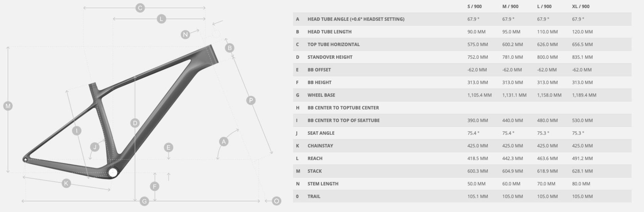Click the circled L reach marker
Image resolution: width=644 pixels, height=212 pixels.
pyautogui.click(x=161, y=19)
